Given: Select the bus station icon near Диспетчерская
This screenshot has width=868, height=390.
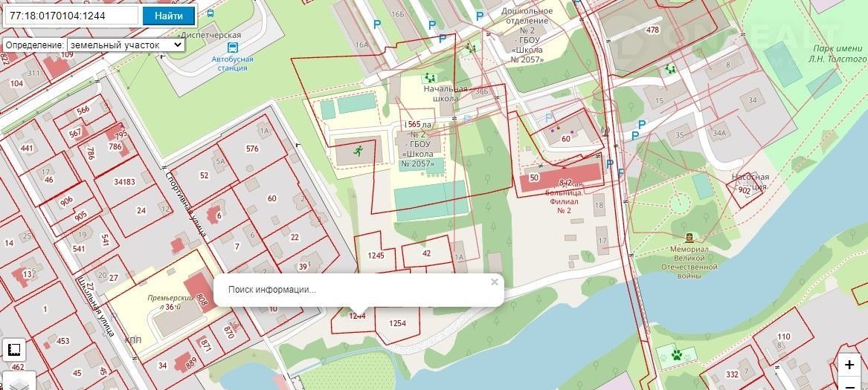Looking at the screenshot, I should point(233,48).
